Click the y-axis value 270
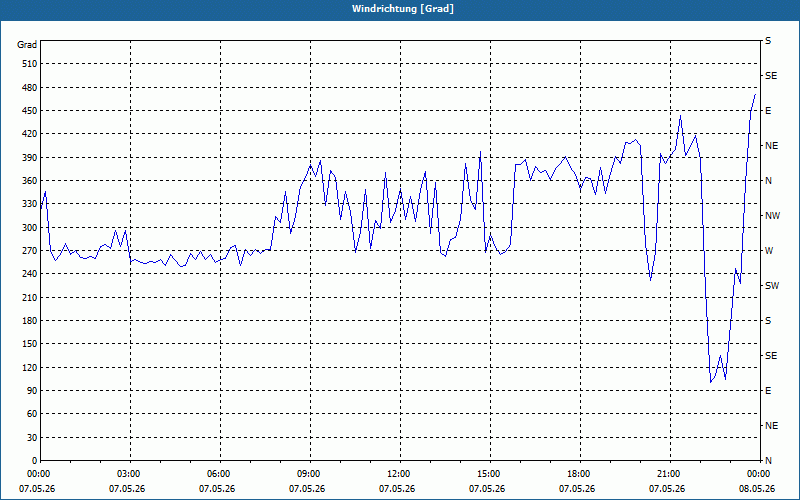 [x=30, y=251]
